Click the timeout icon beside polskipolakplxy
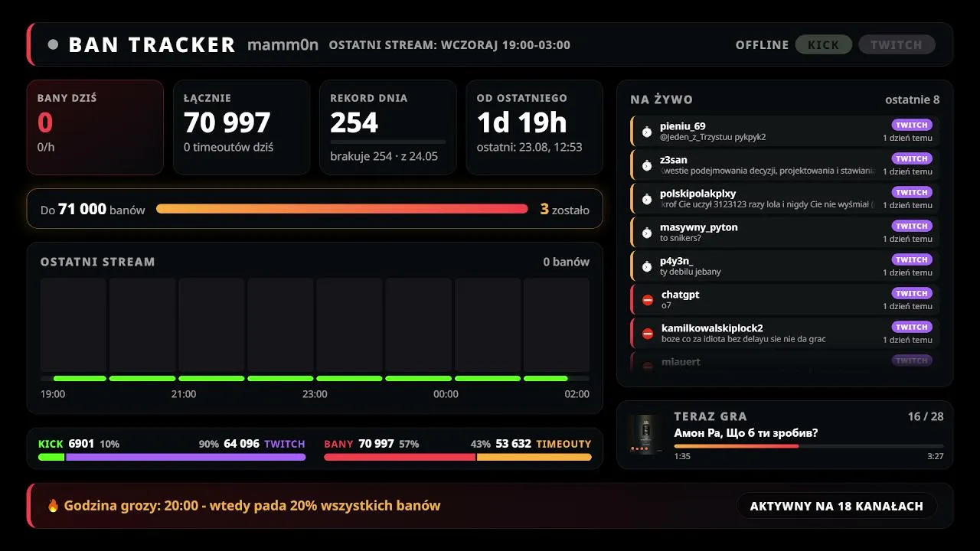The height and width of the screenshot is (551, 980). click(x=647, y=199)
